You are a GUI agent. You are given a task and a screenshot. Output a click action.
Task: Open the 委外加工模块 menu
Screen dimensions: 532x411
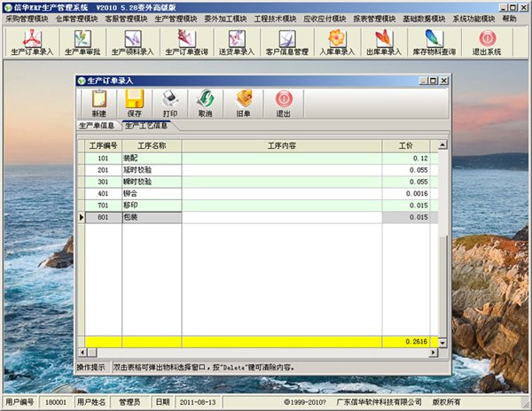(x=225, y=19)
